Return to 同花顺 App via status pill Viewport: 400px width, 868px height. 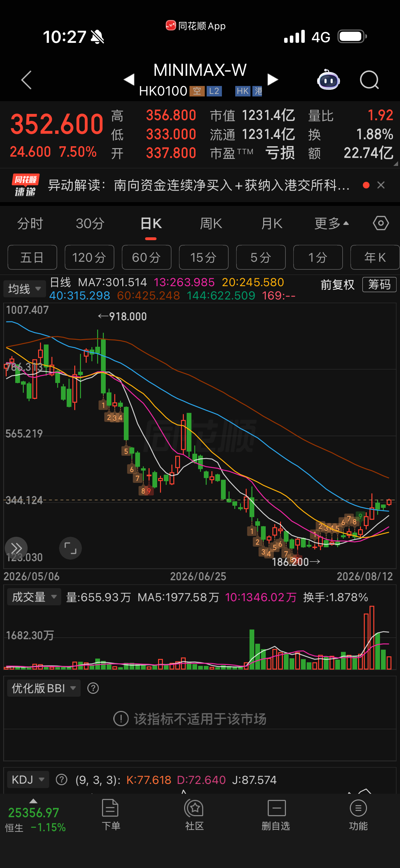pyautogui.click(x=196, y=26)
